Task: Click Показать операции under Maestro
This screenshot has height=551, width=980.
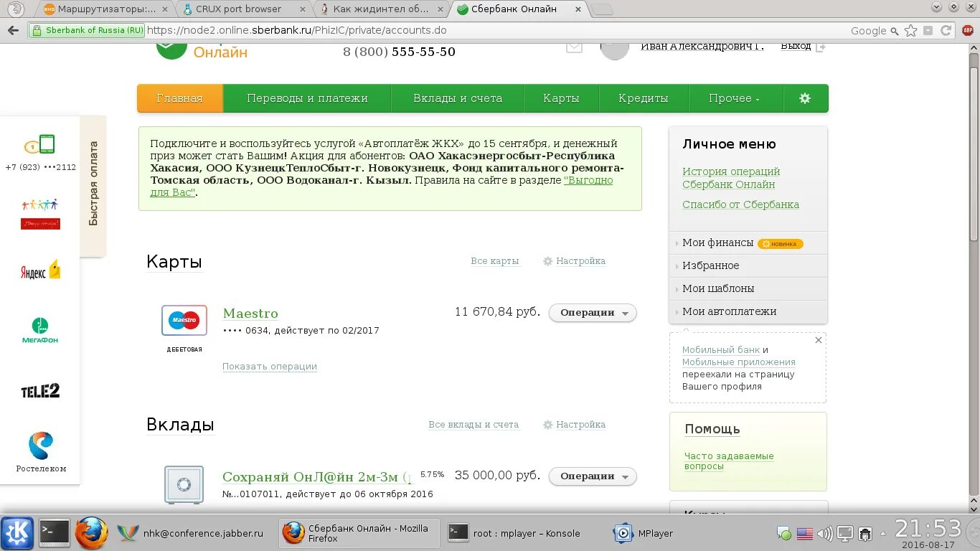Action: [x=270, y=367]
